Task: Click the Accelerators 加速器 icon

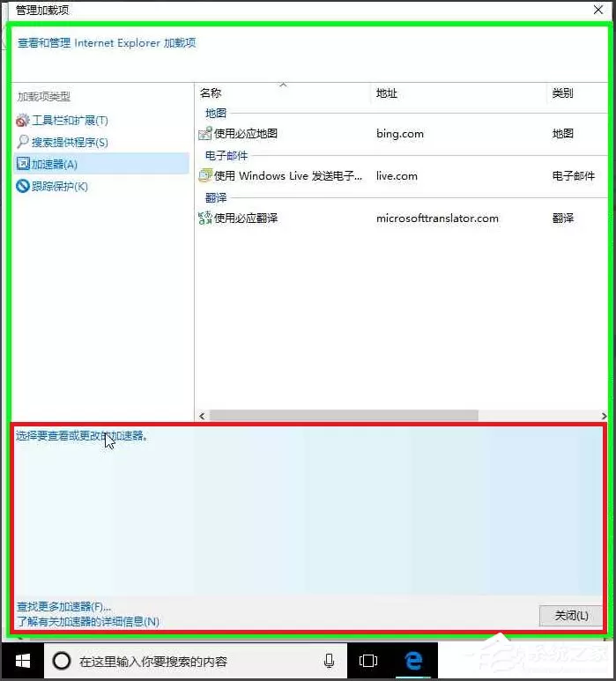Action: (x=23, y=164)
